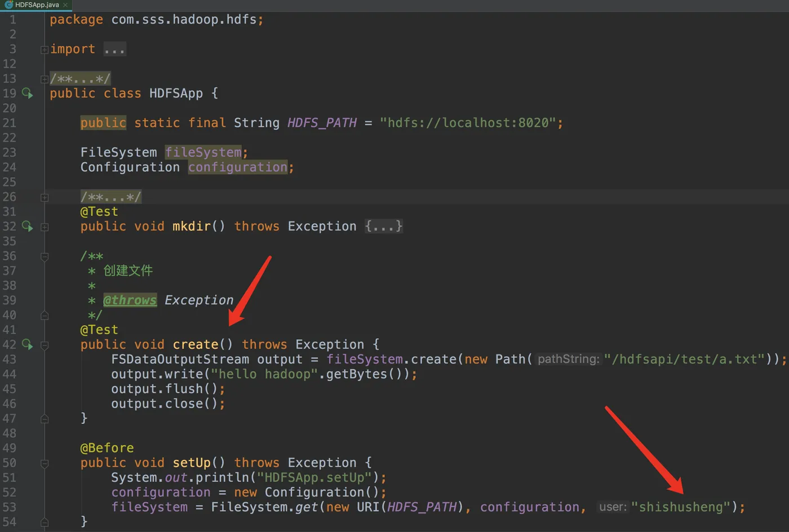The width and height of the screenshot is (789, 532).
Task: Click the folded /**...*/ placeholder on line 26
Action: tap(111, 197)
